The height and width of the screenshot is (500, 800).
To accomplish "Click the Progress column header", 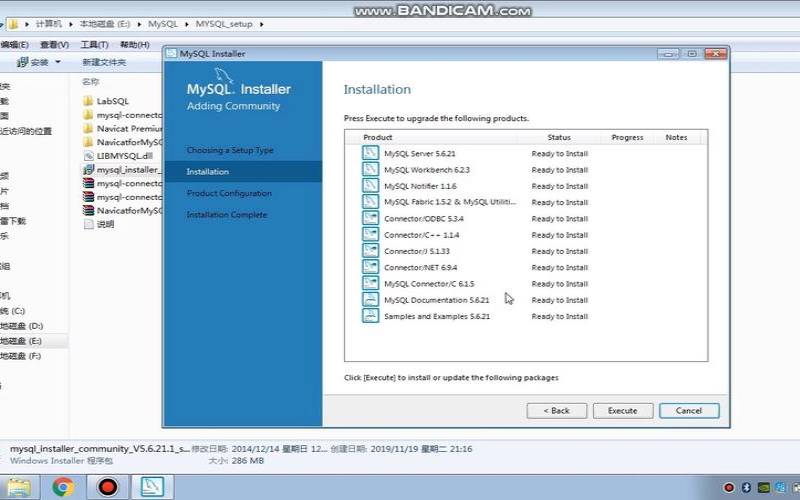I will [627, 137].
